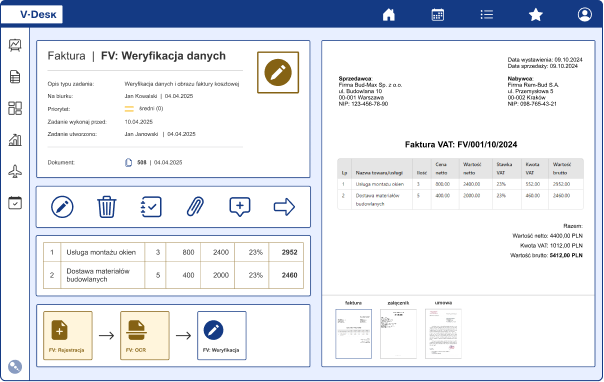Open the calendar check sidebar icon
The width and height of the screenshot is (604, 382).
(x=15, y=203)
